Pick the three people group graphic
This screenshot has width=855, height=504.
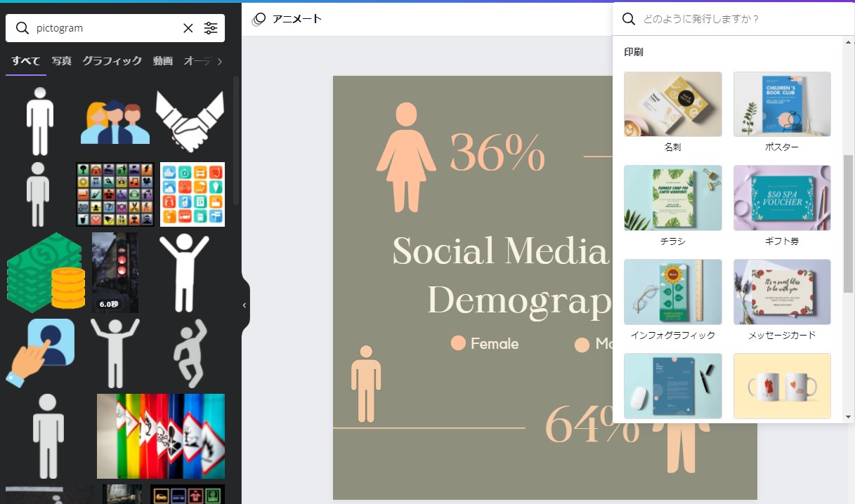tap(115, 121)
